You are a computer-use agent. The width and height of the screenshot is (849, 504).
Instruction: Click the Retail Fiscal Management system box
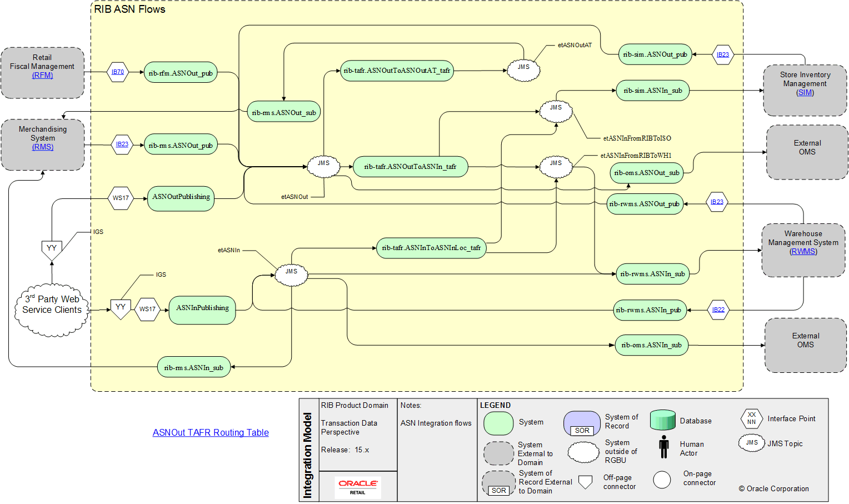[42, 73]
